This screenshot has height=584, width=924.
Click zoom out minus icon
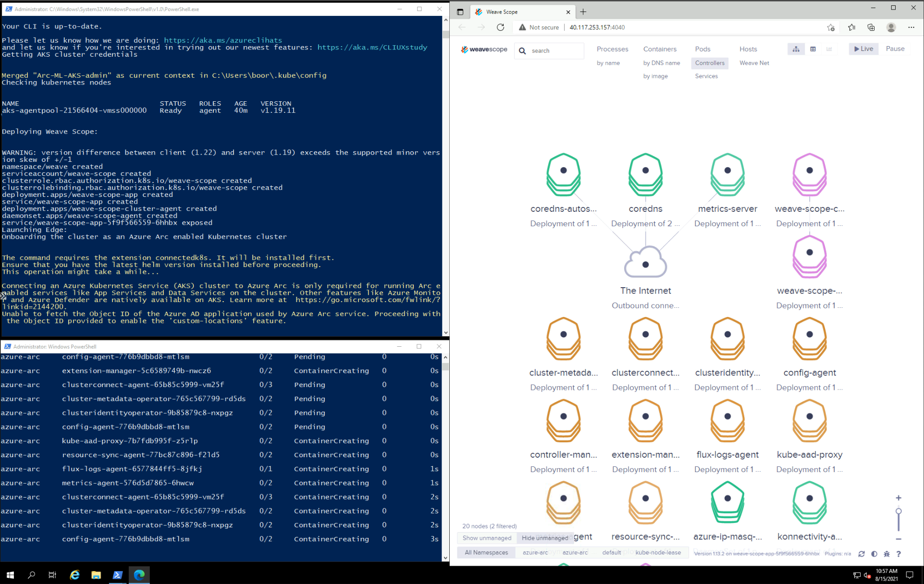click(899, 539)
